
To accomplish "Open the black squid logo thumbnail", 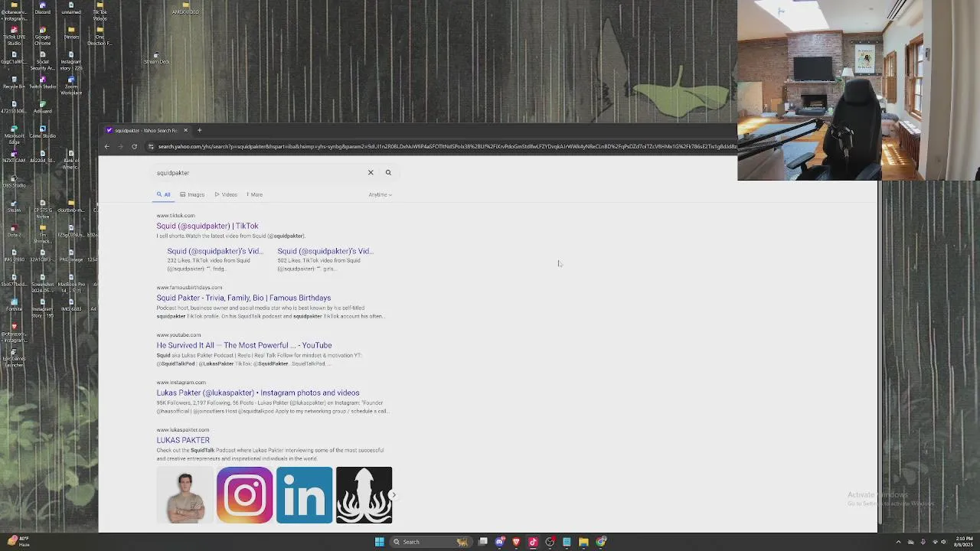I will click(x=364, y=495).
